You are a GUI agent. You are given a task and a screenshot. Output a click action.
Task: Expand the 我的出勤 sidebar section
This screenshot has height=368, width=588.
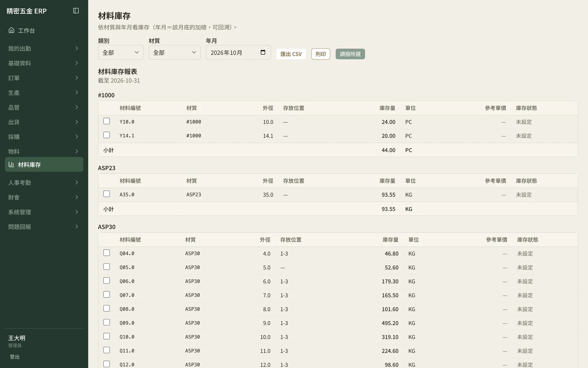[x=44, y=48]
